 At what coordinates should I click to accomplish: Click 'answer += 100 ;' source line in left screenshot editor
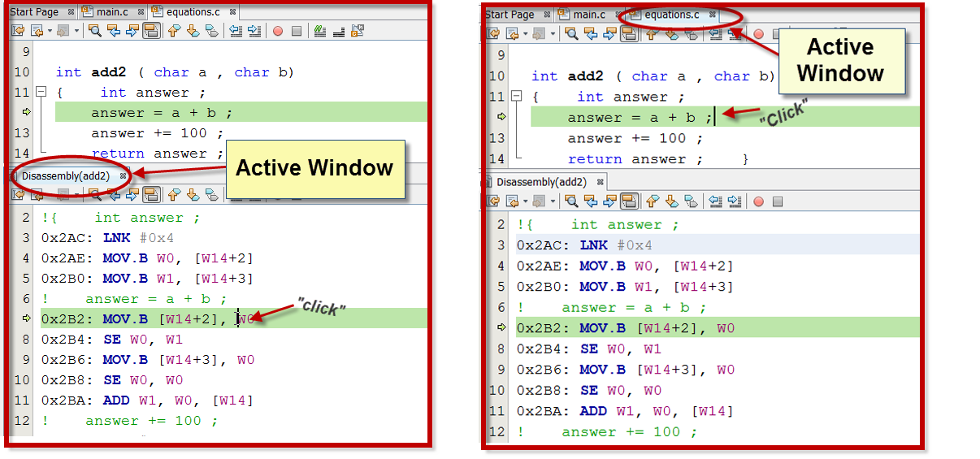(x=157, y=133)
